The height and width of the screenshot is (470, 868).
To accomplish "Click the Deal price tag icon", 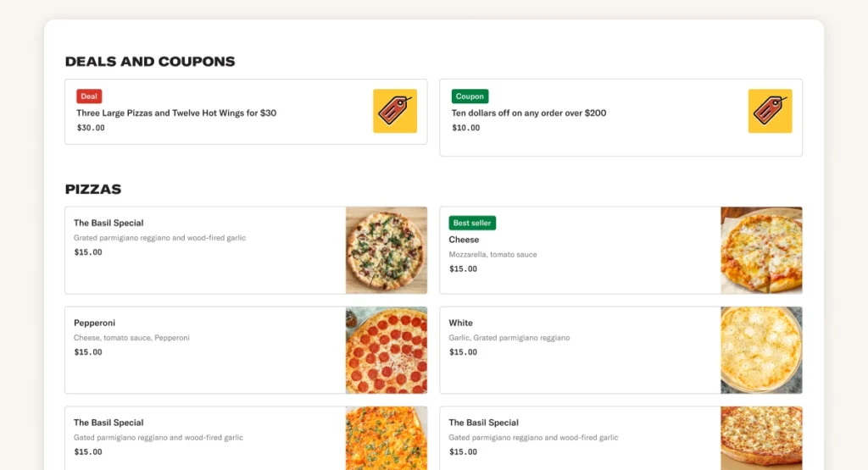I will point(395,111).
